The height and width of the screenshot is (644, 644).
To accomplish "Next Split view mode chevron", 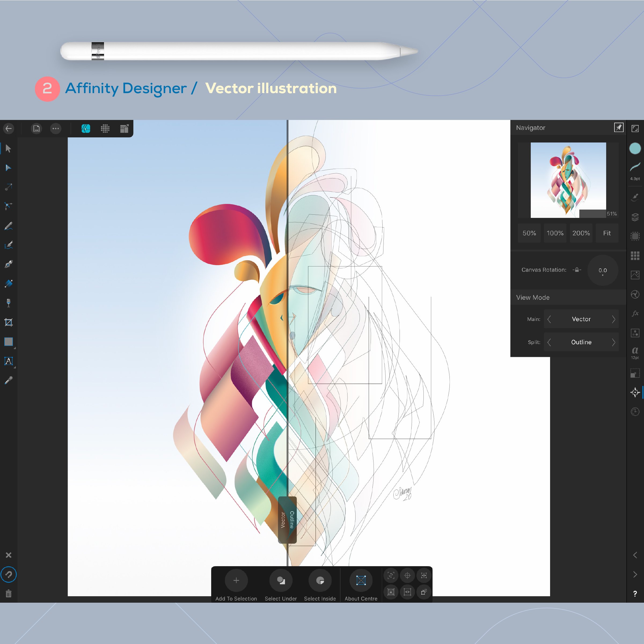I will tap(613, 342).
